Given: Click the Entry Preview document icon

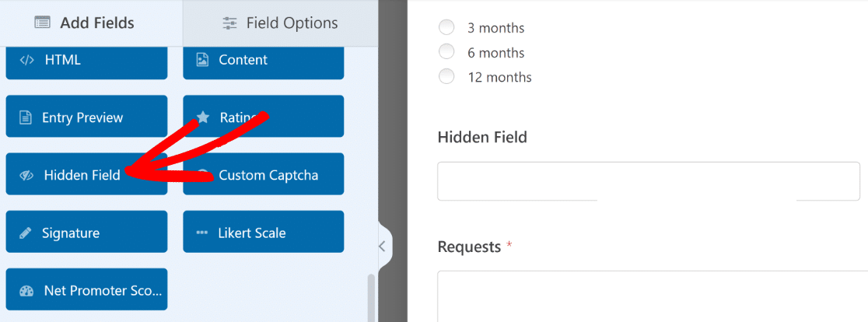Looking at the screenshot, I should pos(25,117).
